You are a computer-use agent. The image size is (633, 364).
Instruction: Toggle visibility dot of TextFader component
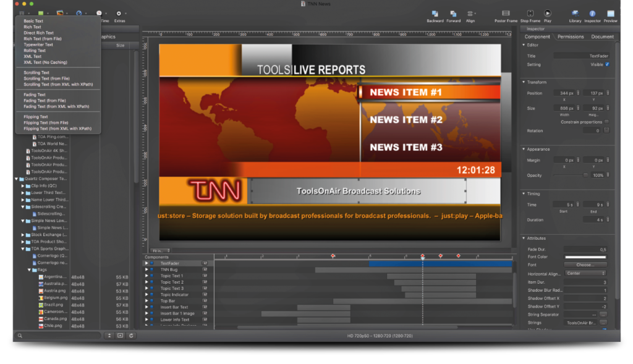click(x=152, y=263)
